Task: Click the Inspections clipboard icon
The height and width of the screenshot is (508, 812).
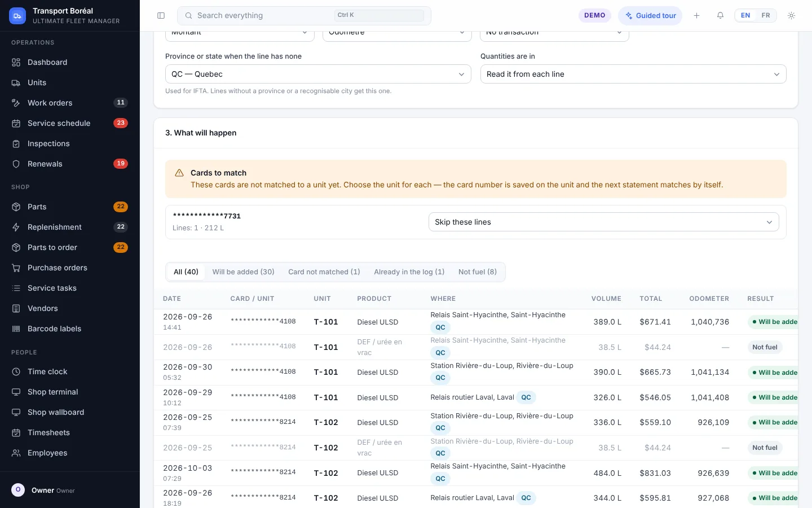Action: click(16, 143)
